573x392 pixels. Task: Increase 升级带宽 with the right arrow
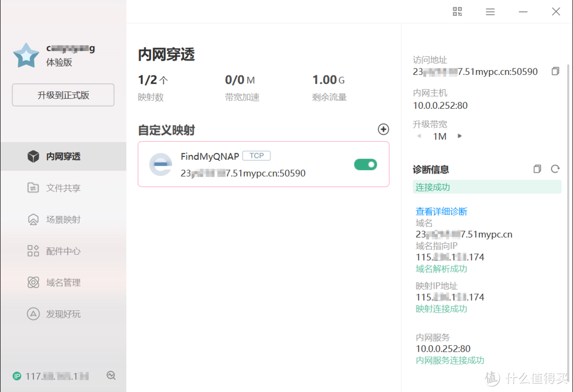click(x=459, y=136)
